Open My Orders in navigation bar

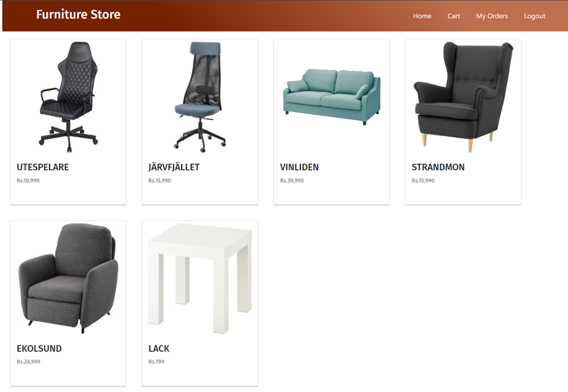492,16
